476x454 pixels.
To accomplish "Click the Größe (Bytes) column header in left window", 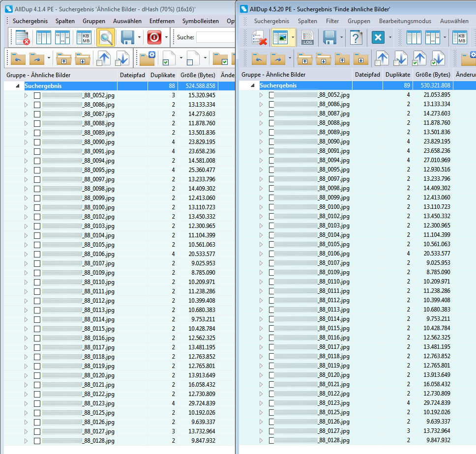I will pos(198,75).
